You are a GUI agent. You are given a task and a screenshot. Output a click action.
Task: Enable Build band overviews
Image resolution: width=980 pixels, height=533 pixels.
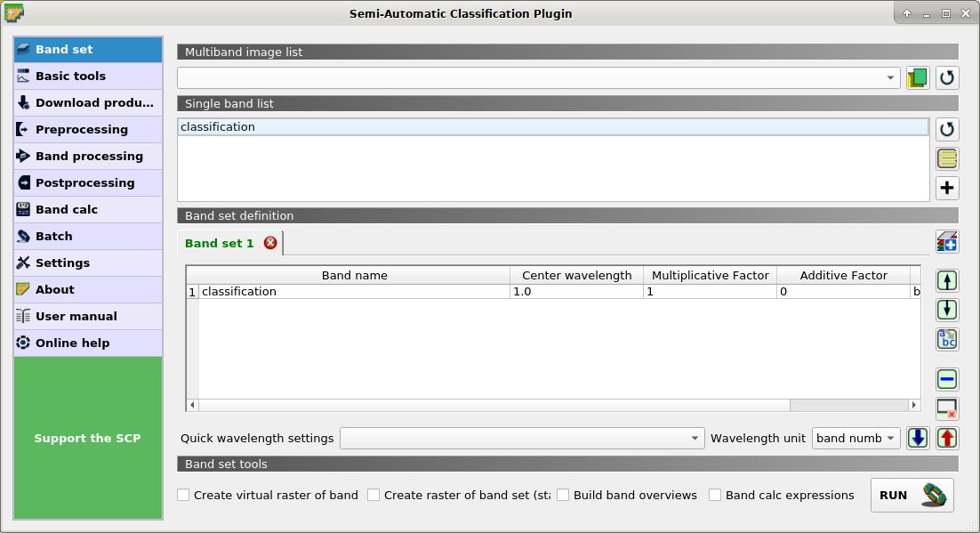coord(563,495)
